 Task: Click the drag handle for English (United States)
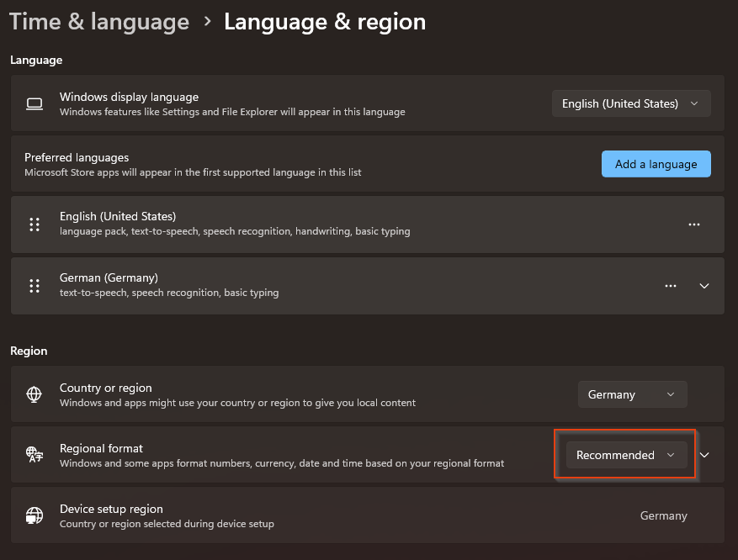[35, 225]
